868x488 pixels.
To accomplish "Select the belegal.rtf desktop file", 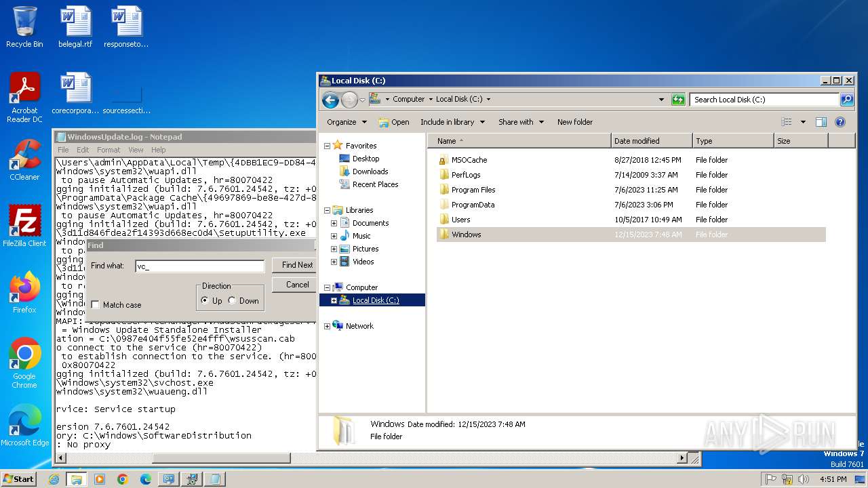I will click(75, 27).
